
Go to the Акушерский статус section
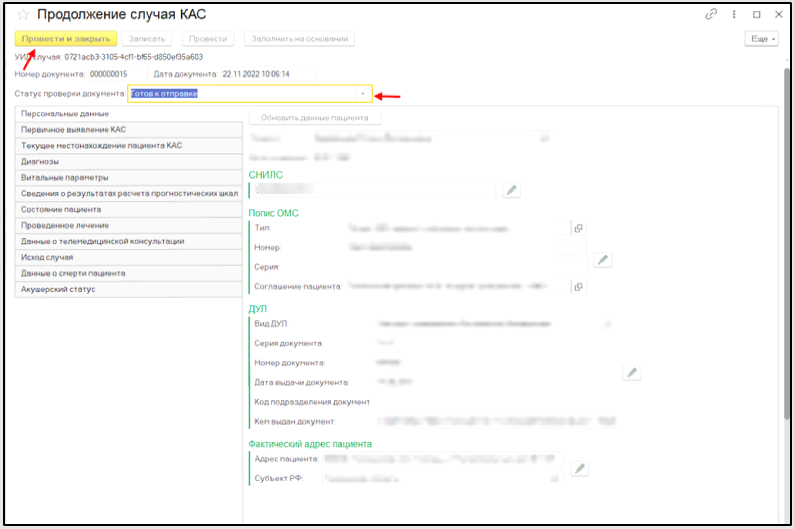[130, 289]
